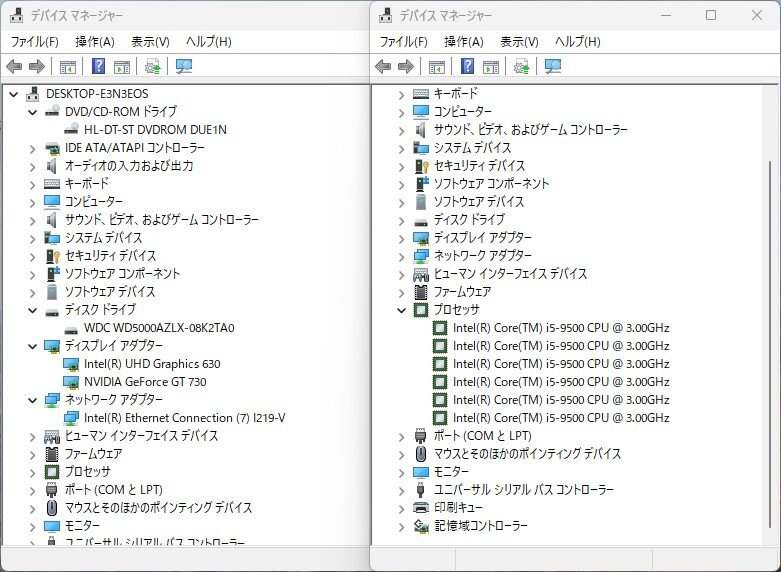The width and height of the screenshot is (781, 572).
Task: Click right window vertical scrollbar thumb
Action: (770, 344)
